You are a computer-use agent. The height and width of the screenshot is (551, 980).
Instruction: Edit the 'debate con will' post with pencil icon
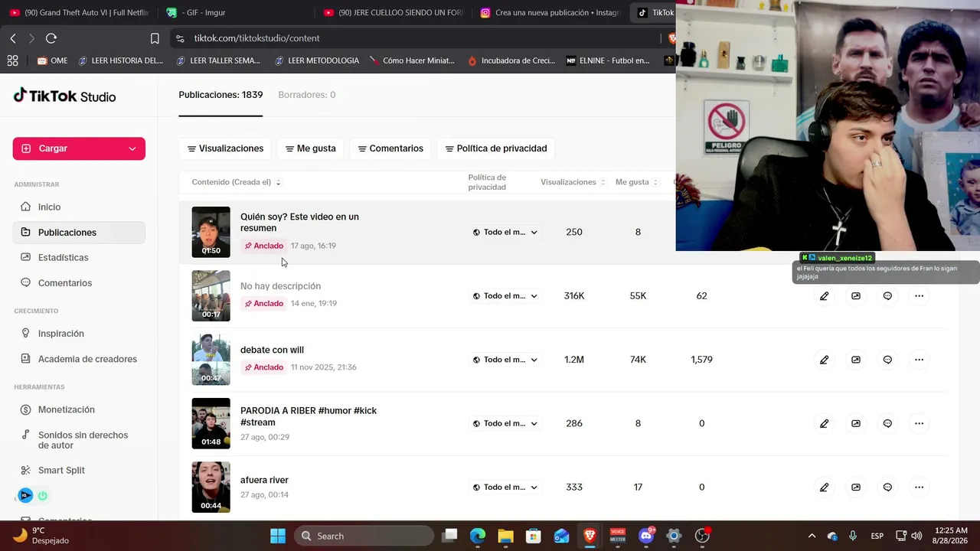point(824,360)
